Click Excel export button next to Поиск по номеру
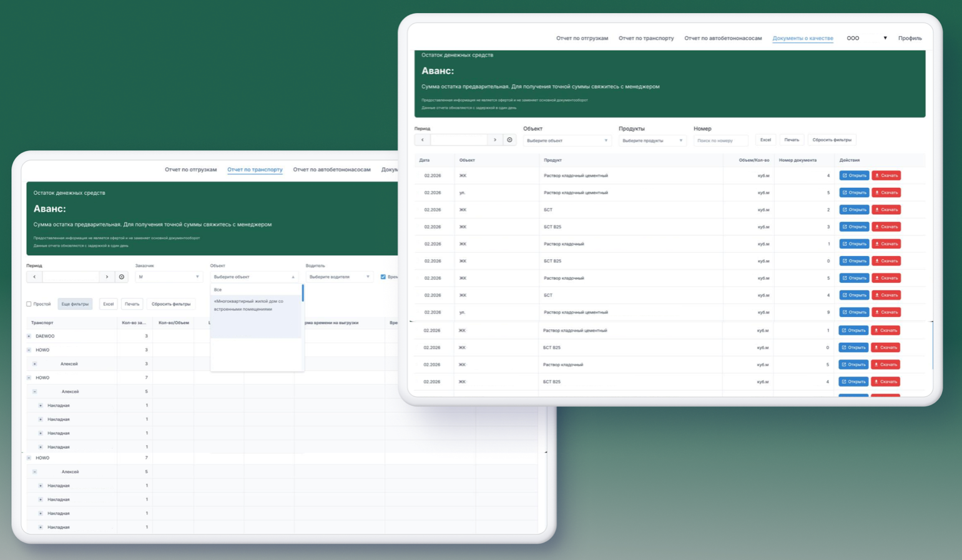The height and width of the screenshot is (560, 962). 765,140
